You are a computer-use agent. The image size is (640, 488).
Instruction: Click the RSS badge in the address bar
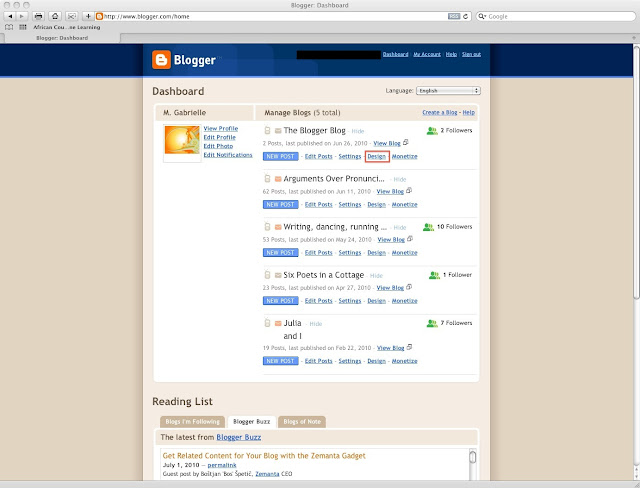[454, 16]
